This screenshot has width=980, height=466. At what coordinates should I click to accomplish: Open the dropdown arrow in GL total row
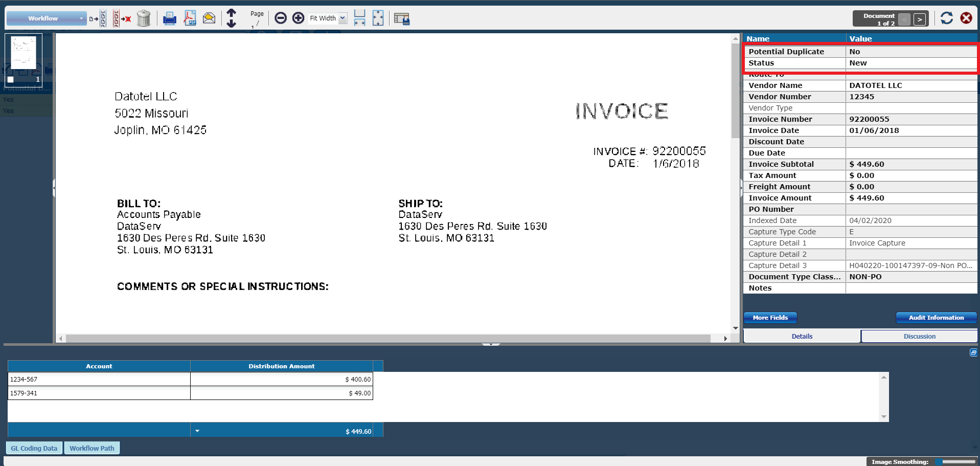[197, 431]
